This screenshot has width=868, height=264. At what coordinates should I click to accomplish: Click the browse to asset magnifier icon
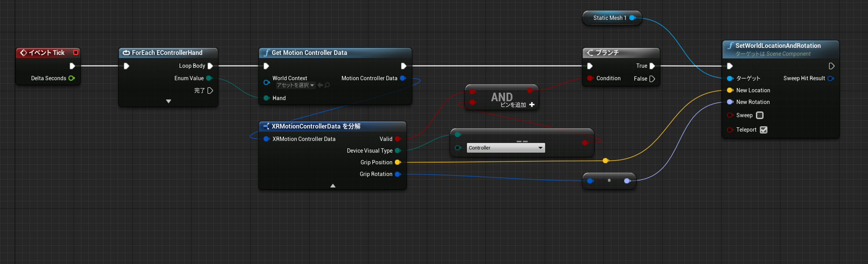(327, 85)
